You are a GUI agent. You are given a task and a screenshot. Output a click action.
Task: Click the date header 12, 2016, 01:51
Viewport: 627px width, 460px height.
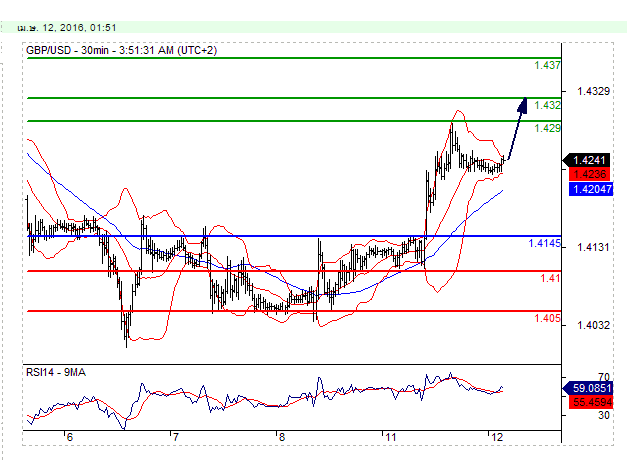67,28
